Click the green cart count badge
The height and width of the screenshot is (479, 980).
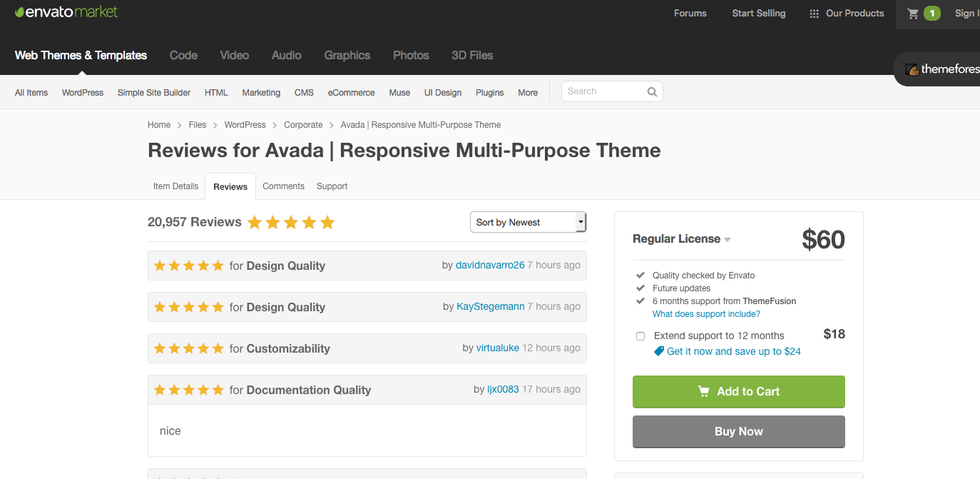click(x=931, y=14)
